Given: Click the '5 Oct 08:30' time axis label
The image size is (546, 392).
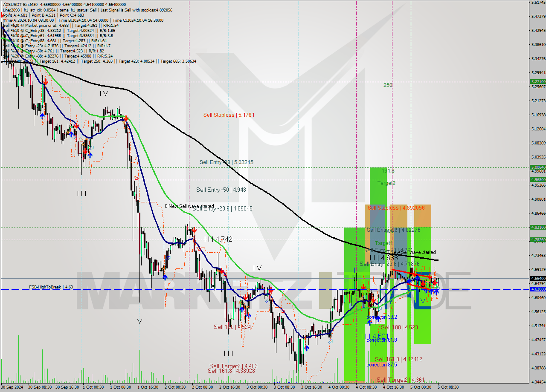Looking at the screenshot, I should [448, 387].
